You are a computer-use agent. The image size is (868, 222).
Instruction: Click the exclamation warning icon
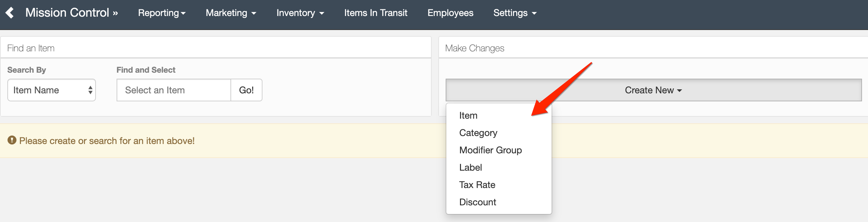12,140
